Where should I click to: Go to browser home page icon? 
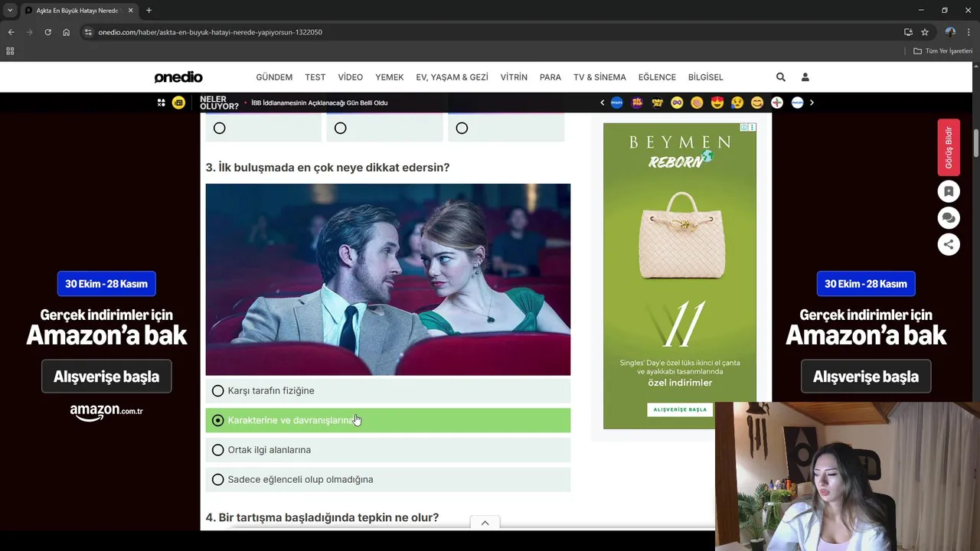pyautogui.click(x=67, y=32)
